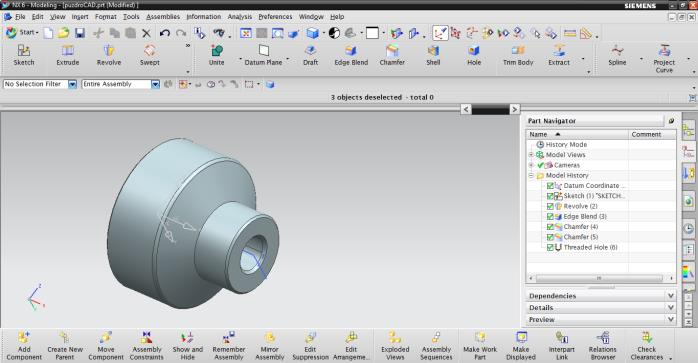This screenshot has height=363, width=698.
Task: Open the Analysis menu
Action: (239, 17)
